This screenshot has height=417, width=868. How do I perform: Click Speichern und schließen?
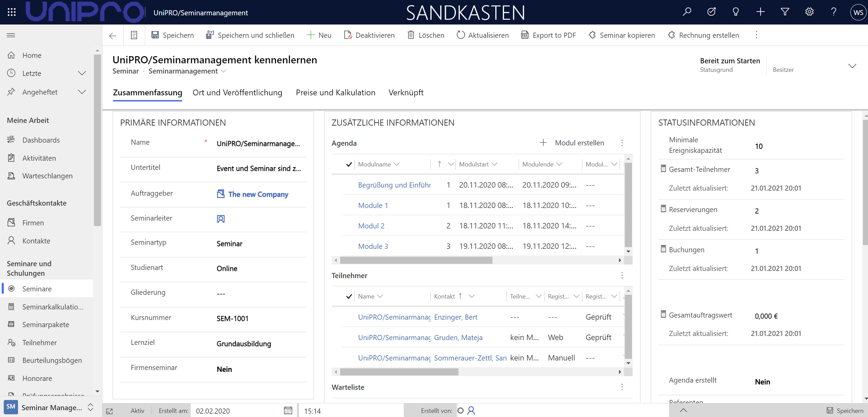pos(250,35)
